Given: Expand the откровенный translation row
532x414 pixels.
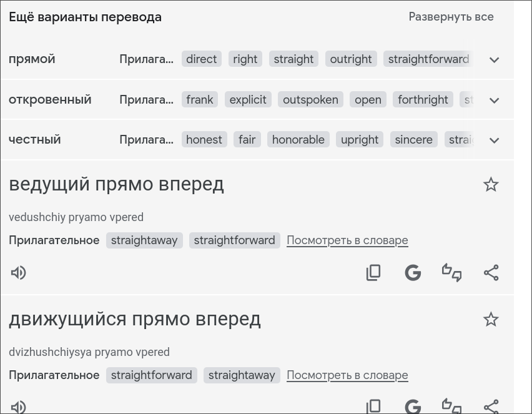Looking at the screenshot, I should [x=494, y=100].
